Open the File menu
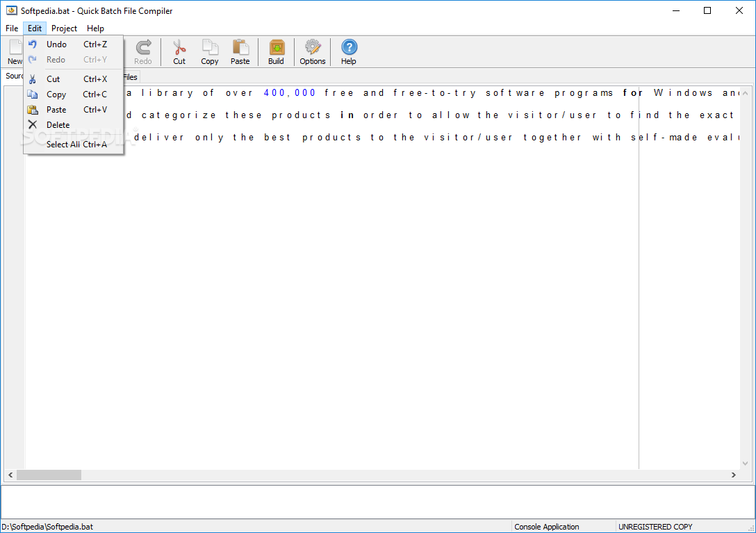Image resolution: width=756 pixels, height=533 pixels. (x=12, y=28)
